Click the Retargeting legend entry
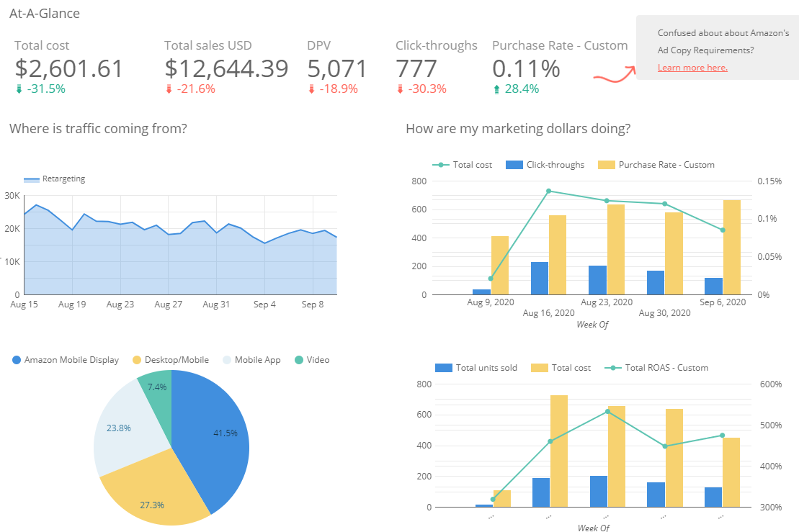Image resolution: width=799 pixels, height=532 pixels. coord(55,179)
